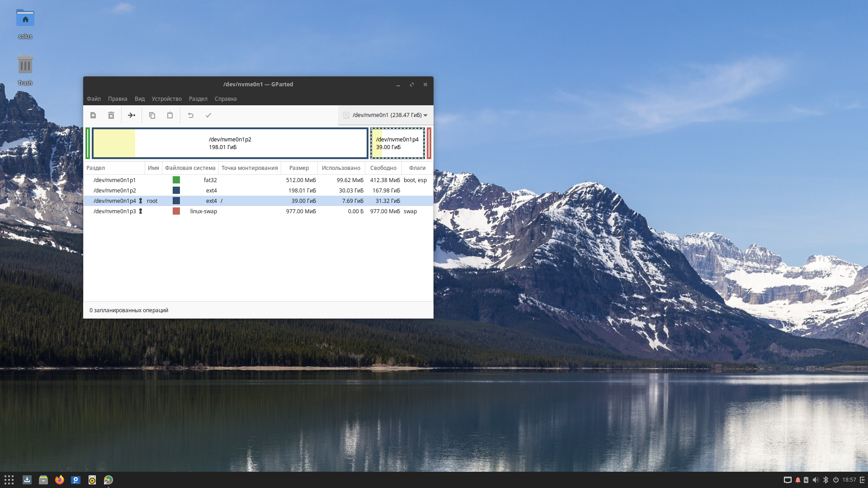Sort by the Файловая система column header
This screenshot has height=488, width=868.
click(x=190, y=168)
